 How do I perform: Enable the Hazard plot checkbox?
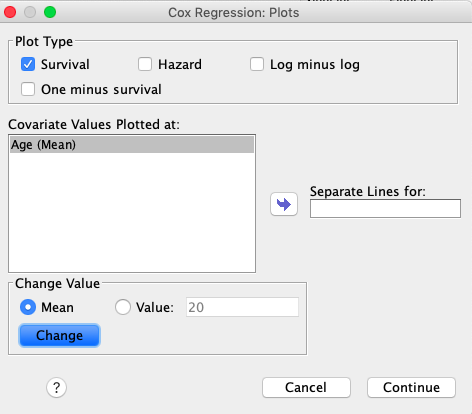tap(145, 64)
